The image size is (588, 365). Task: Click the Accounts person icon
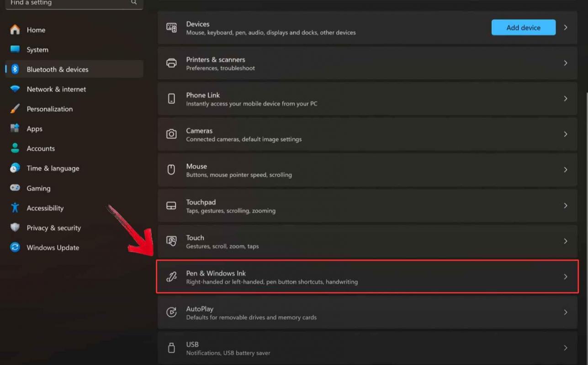(15, 148)
